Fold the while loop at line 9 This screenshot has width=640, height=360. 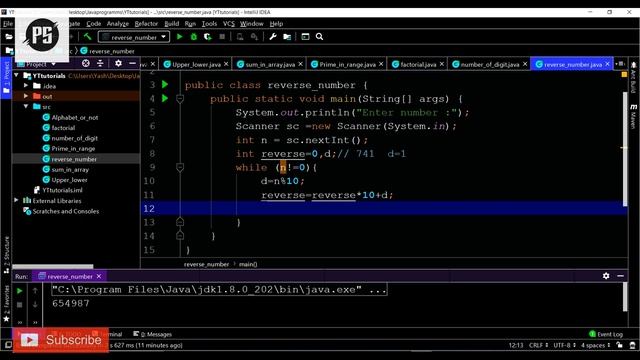[x=180, y=167]
